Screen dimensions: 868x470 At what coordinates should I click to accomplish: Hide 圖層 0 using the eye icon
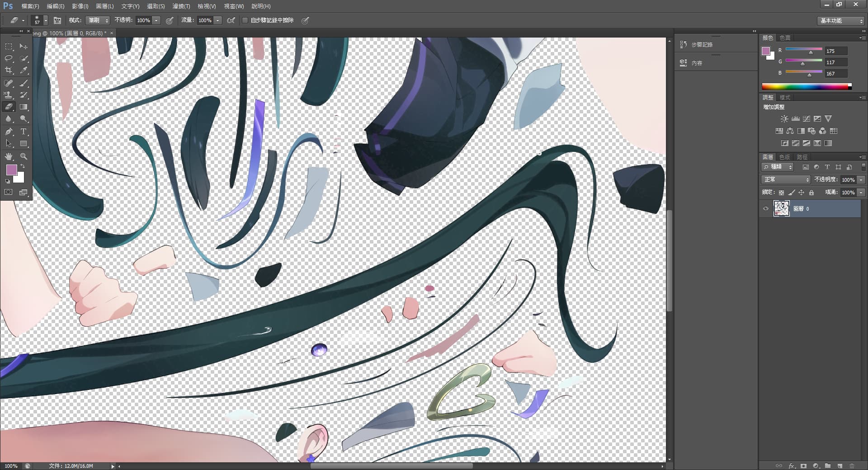(765, 209)
